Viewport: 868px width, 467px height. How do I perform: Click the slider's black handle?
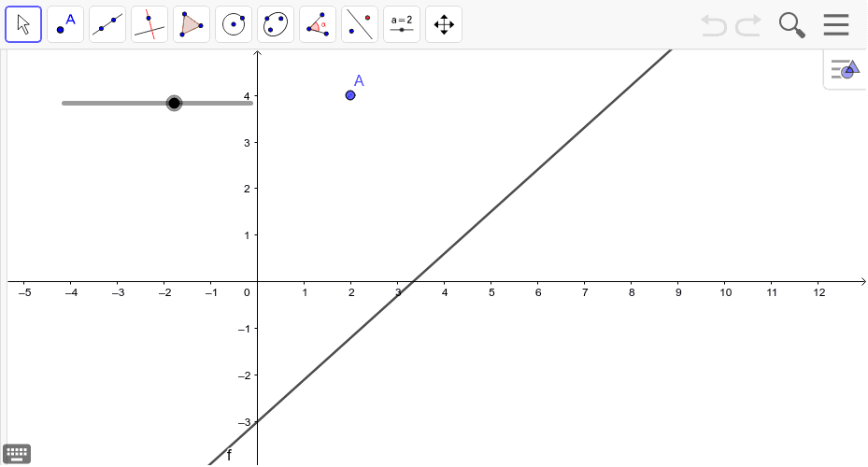point(174,103)
